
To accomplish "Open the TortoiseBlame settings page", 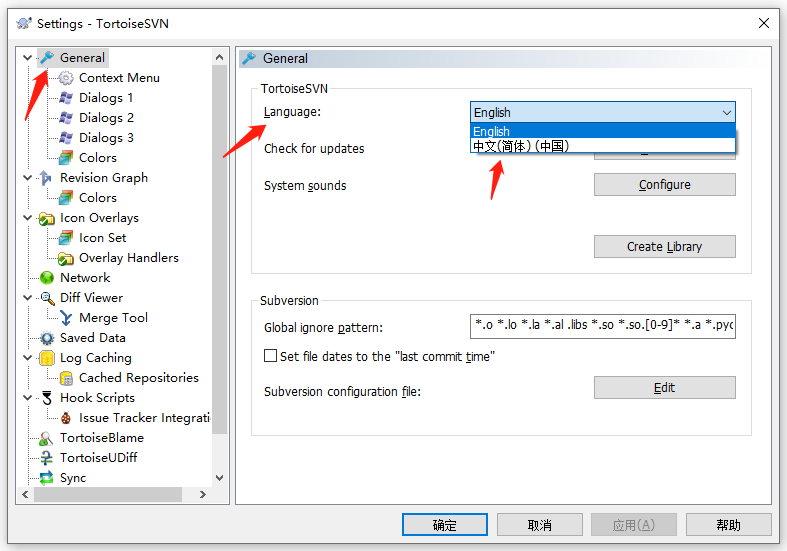I will (x=102, y=438).
